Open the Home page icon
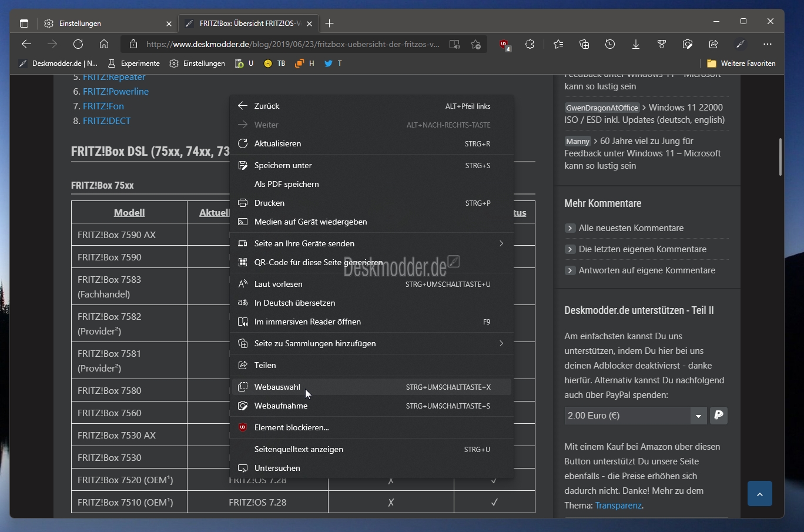This screenshot has height=532, width=804. click(104, 44)
